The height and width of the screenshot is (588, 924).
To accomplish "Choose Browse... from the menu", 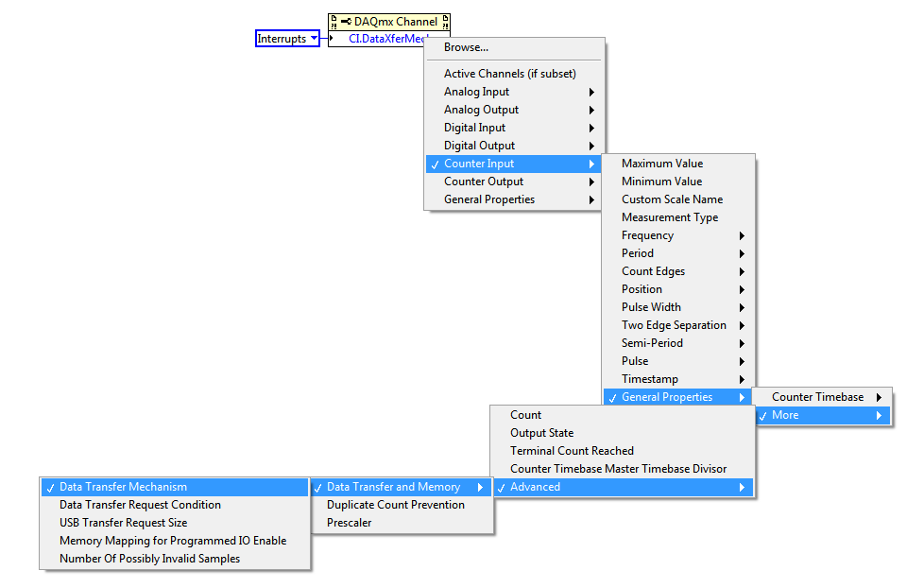I will 514,47.
